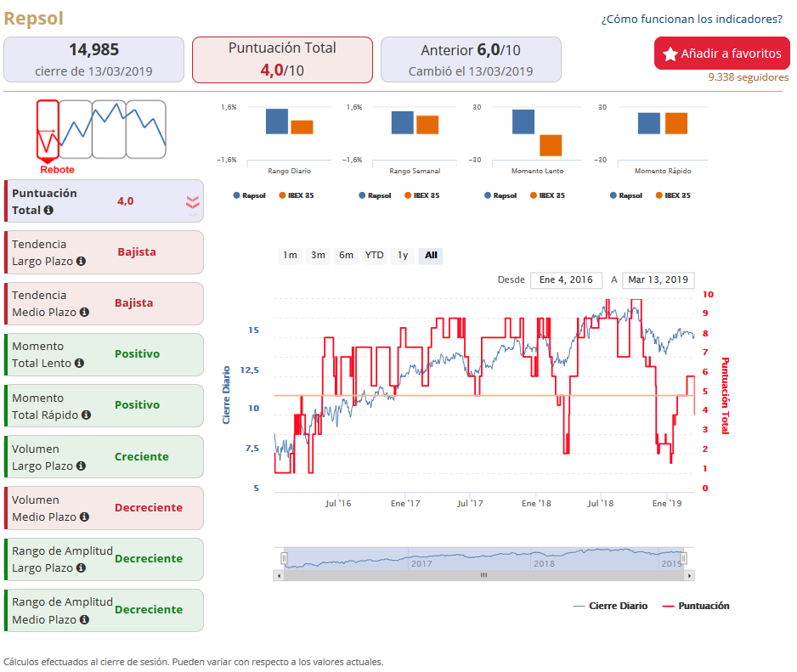The image size is (797, 672).
Task: Click the navigator scrollbar left arrow
Action: (x=279, y=575)
